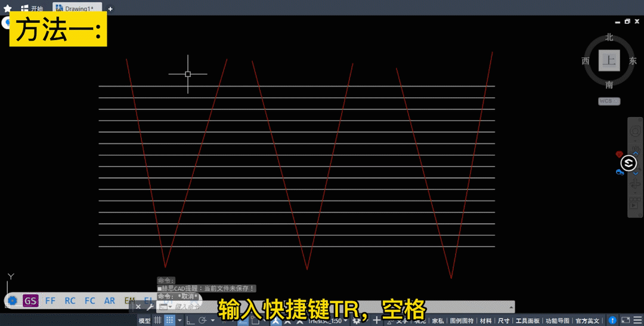Run the AR array shortcut command

click(109, 300)
